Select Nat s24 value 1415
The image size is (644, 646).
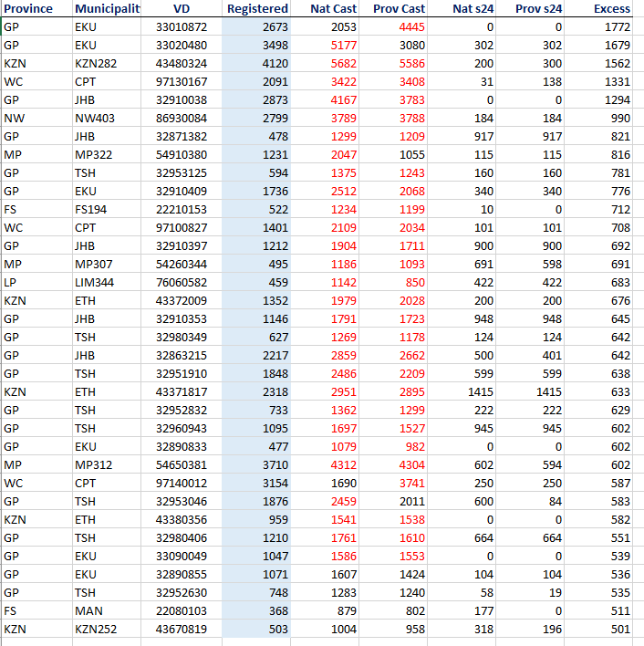coord(481,391)
